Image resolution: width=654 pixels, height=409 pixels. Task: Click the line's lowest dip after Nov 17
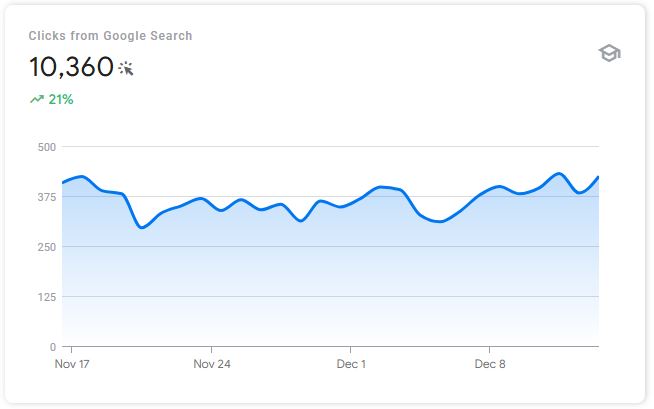click(x=142, y=227)
